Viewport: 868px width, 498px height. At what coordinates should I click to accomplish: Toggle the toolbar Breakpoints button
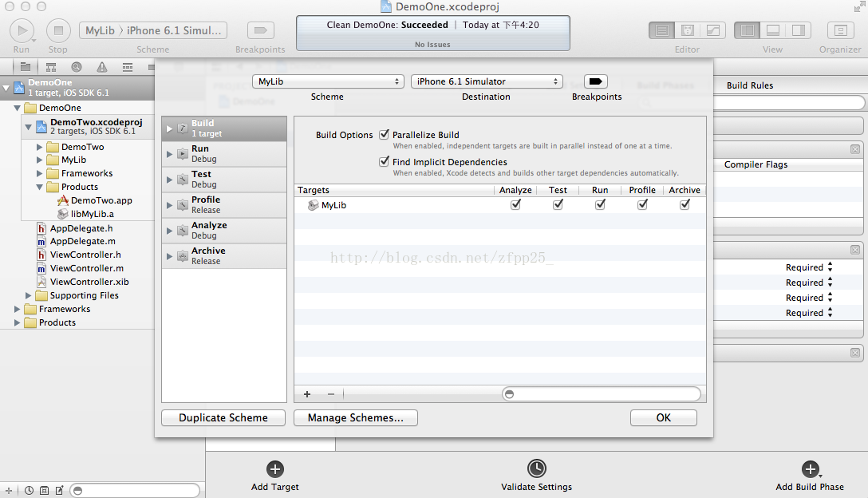coord(260,30)
